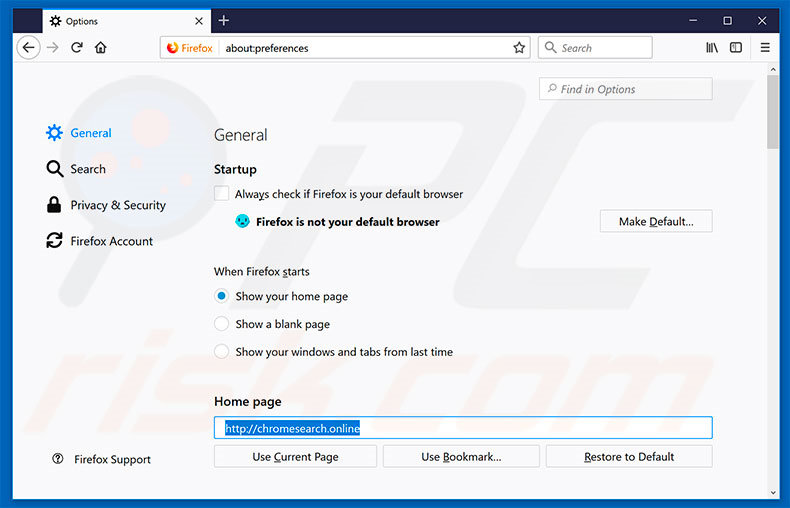Screen dimensions: 790x508
Task: Open the Firefox Account category
Action: coord(99,241)
